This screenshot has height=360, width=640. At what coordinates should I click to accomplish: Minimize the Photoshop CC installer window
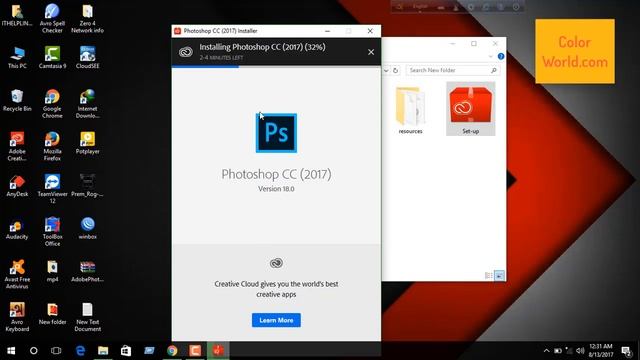(x=327, y=31)
